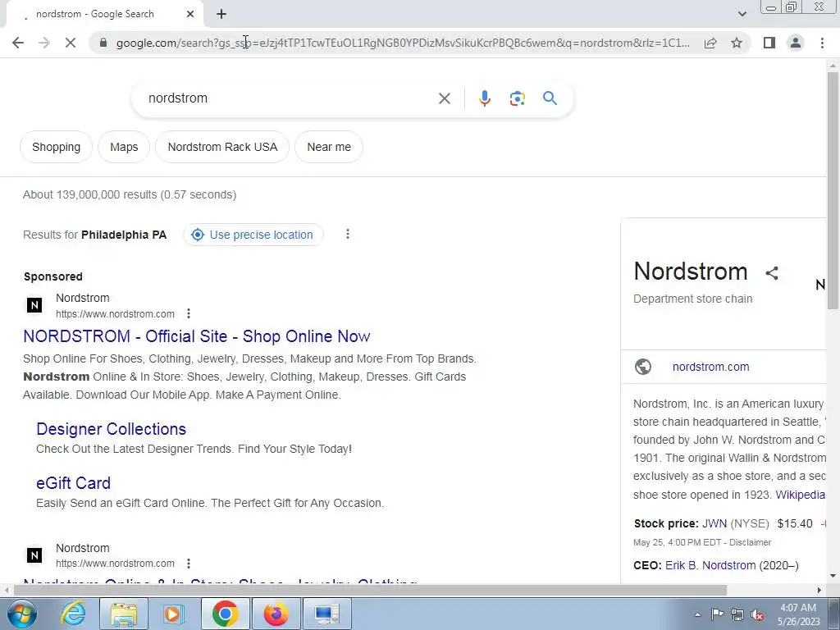Open the JWN stock ticker link
This screenshot has height=630, width=840.
pyautogui.click(x=714, y=523)
